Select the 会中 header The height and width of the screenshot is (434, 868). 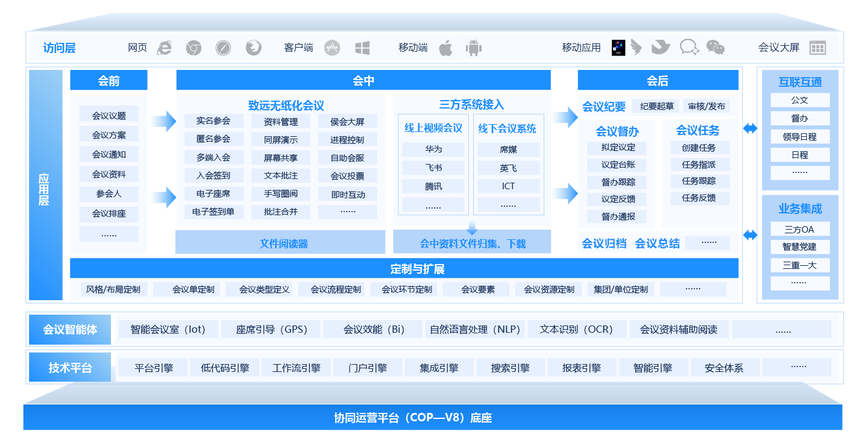click(x=363, y=80)
